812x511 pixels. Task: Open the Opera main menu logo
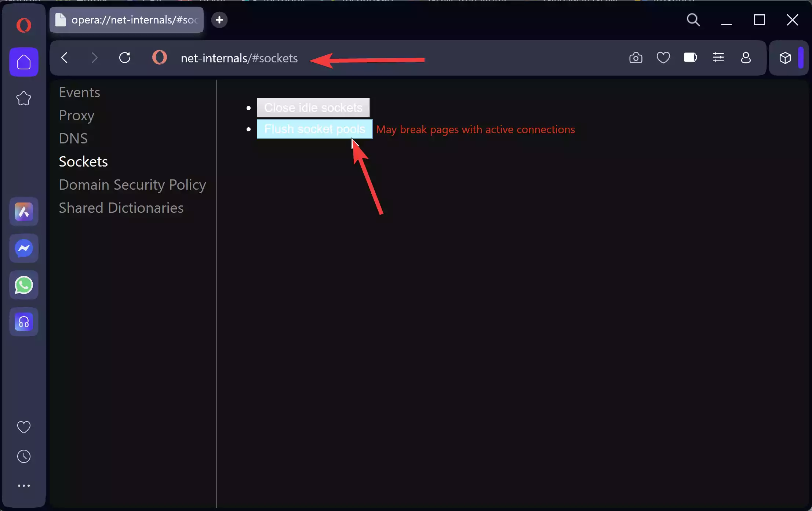pos(24,25)
